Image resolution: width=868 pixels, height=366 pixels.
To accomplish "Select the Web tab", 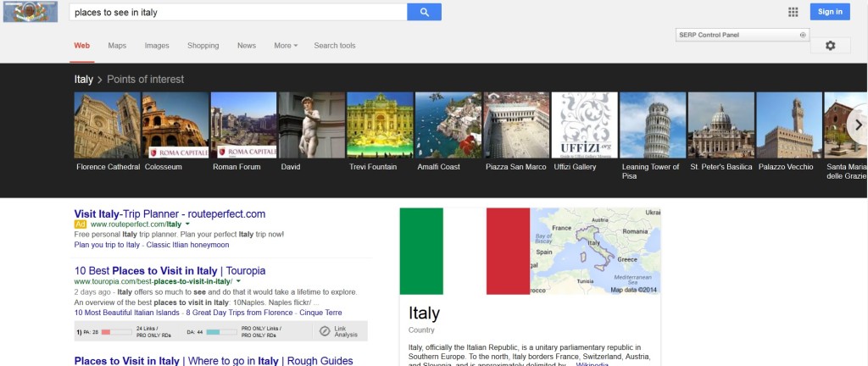I will tap(82, 46).
